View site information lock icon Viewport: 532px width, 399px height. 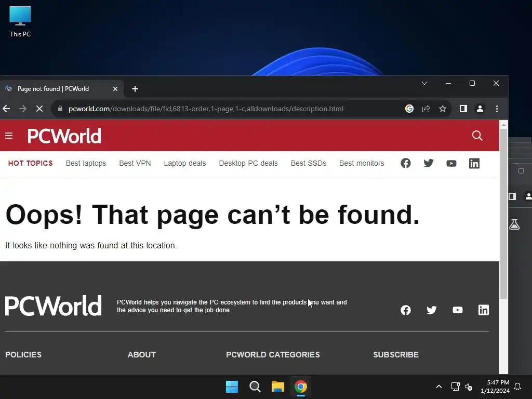[60, 109]
